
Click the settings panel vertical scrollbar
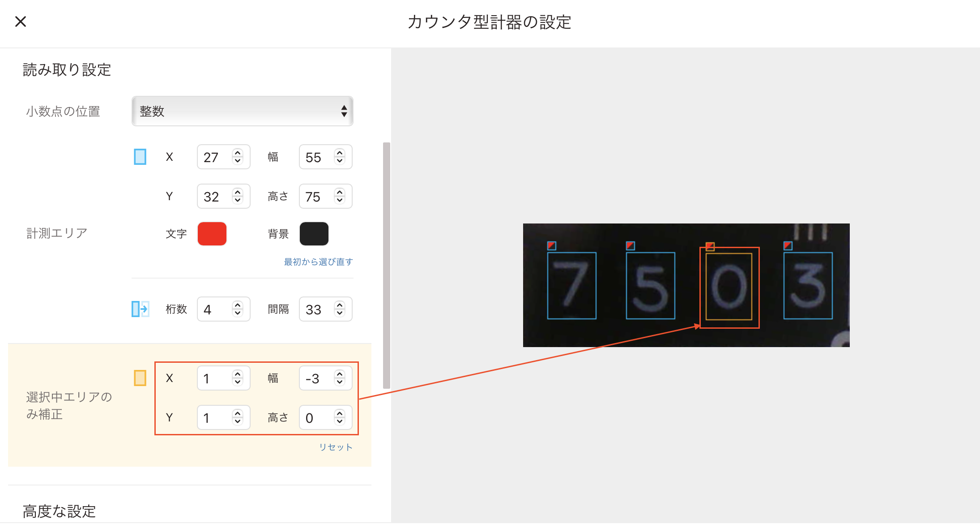pos(387,266)
